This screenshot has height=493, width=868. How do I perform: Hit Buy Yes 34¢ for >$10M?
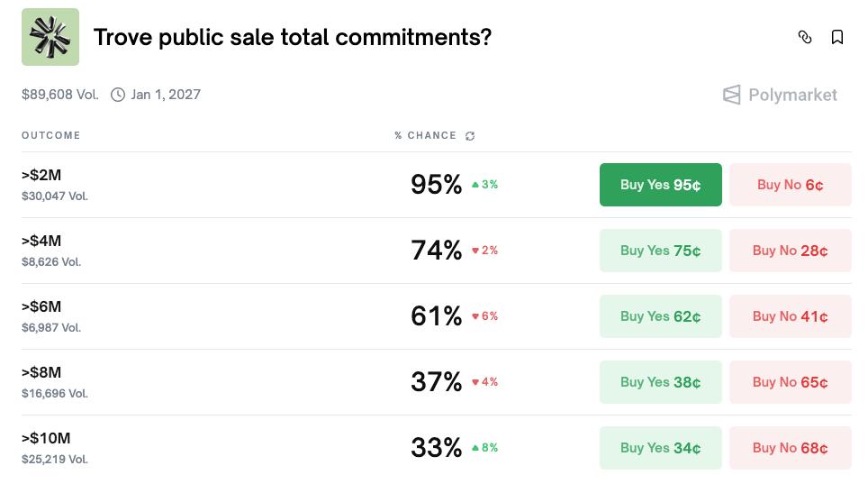(x=660, y=448)
